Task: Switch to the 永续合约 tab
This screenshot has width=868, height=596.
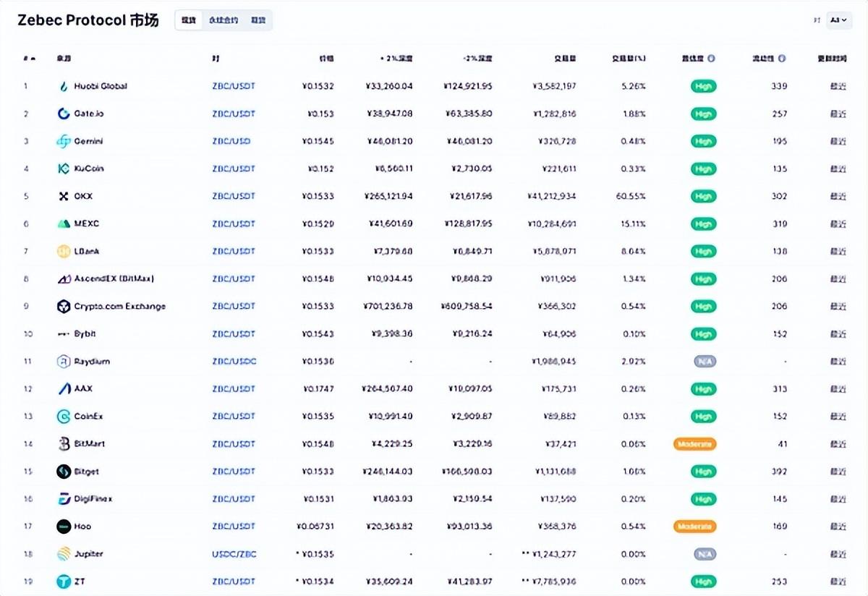Action: 222,20
